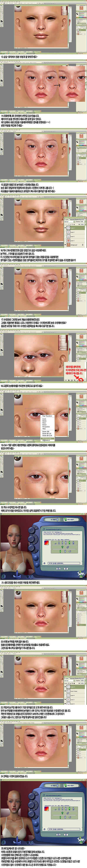The width and height of the screenshot is (87, 868).
Task: Choose Warp in the transform context menu
Action: [44, 429]
